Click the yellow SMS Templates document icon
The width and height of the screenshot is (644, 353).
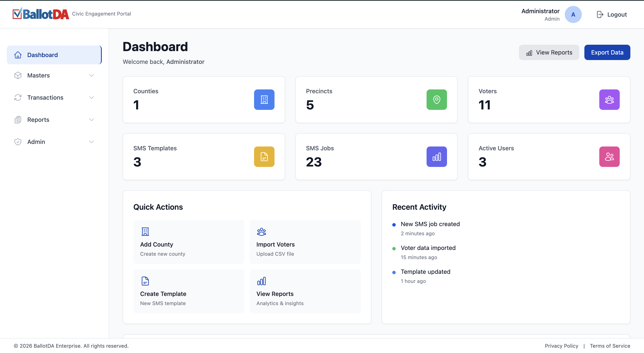click(264, 157)
